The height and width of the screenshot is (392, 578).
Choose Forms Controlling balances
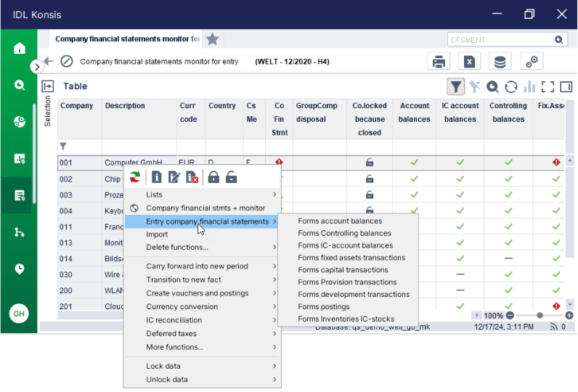click(349, 233)
